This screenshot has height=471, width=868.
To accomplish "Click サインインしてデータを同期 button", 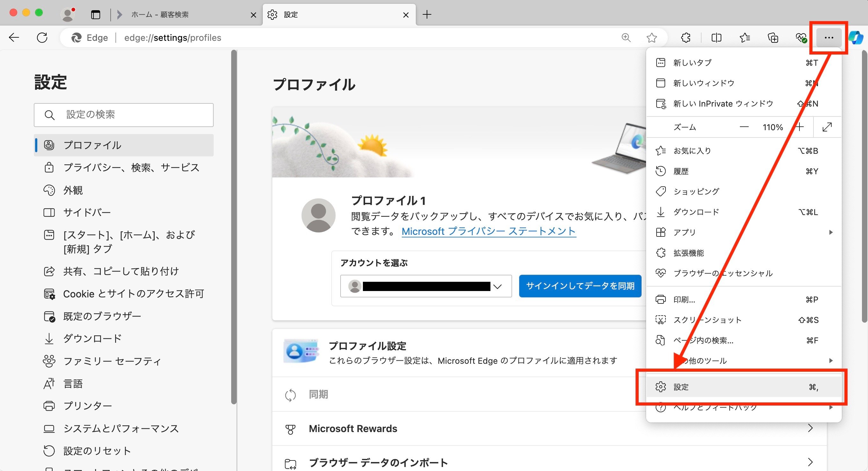I will pos(580,286).
